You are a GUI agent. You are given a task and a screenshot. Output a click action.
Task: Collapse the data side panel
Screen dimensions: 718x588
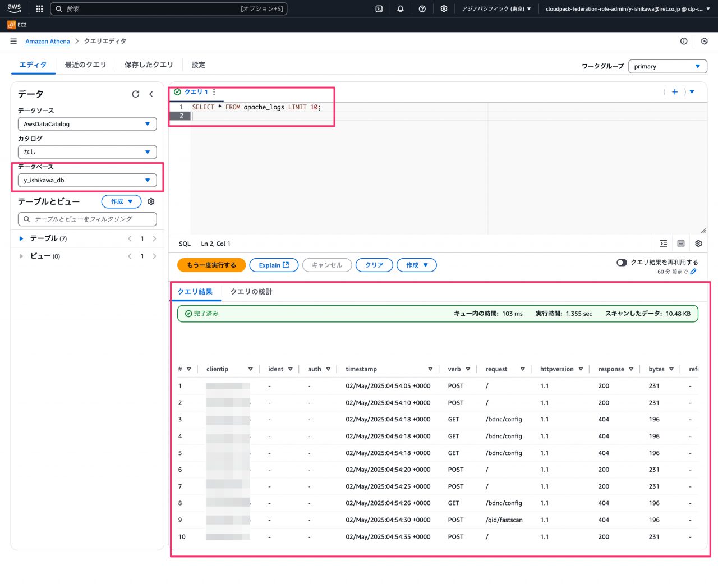[x=151, y=94]
